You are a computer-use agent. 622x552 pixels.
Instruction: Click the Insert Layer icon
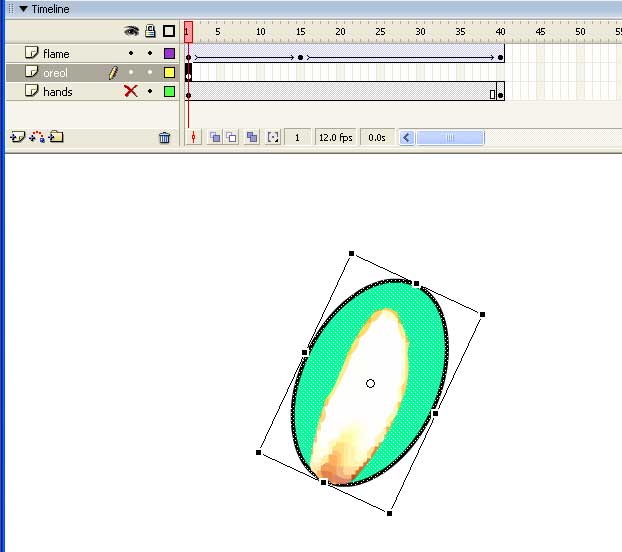coord(17,138)
